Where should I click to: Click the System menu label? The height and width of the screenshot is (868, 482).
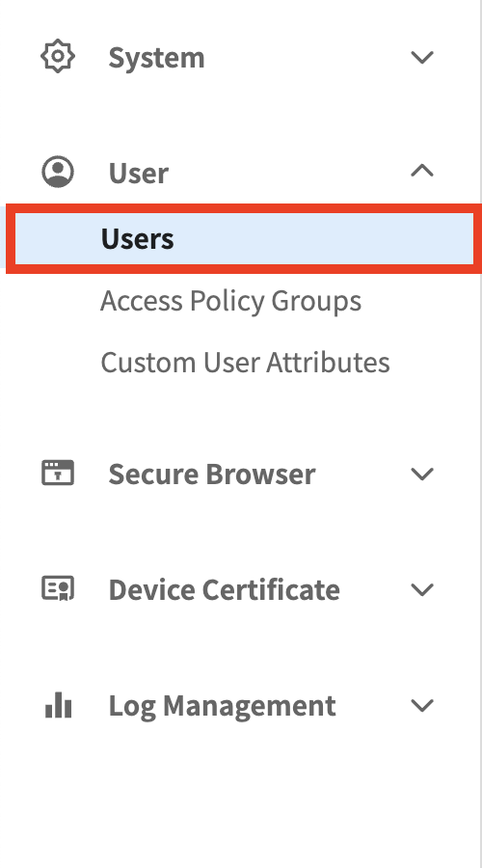pyautogui.click(x=156, y=58)
